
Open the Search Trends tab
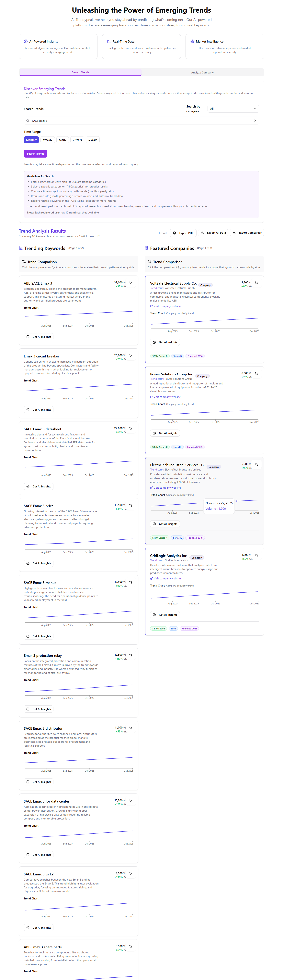coord(81,72)
